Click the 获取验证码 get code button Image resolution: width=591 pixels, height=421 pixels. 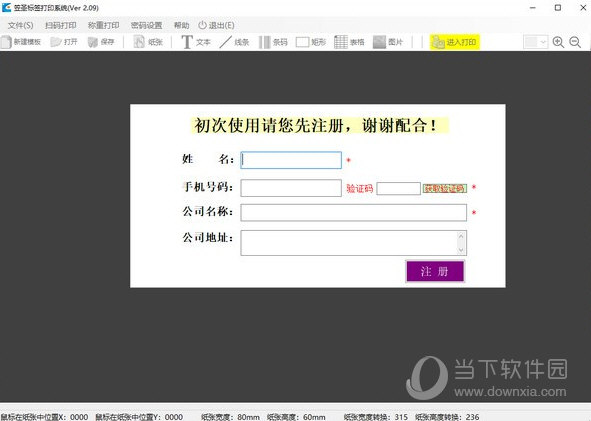[x=445, y=188]
